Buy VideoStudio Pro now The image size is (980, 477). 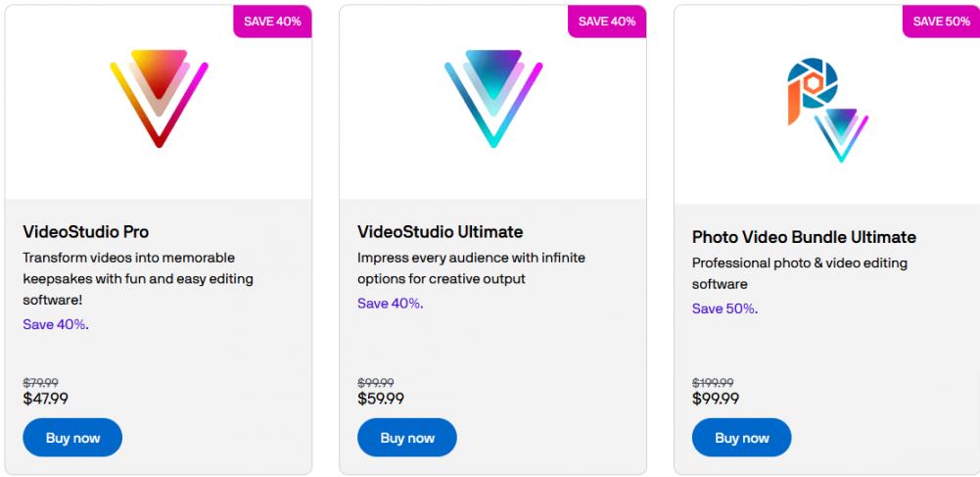72,438
